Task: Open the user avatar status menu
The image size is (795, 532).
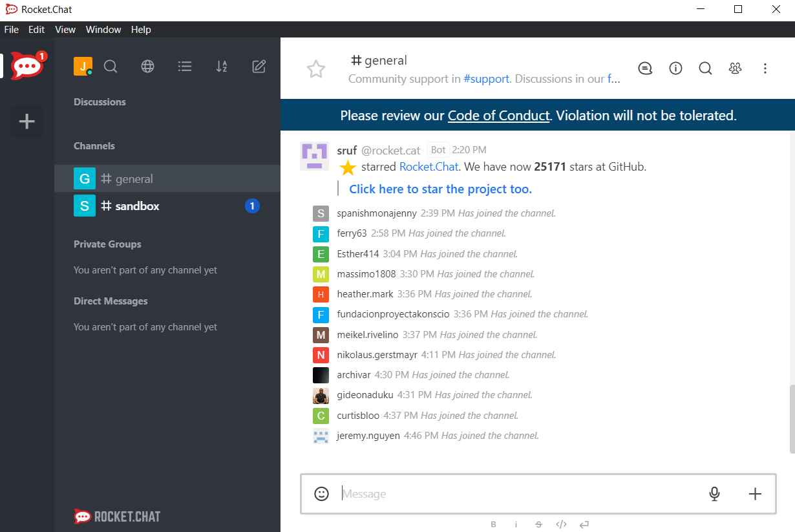Action: point(83,66)
